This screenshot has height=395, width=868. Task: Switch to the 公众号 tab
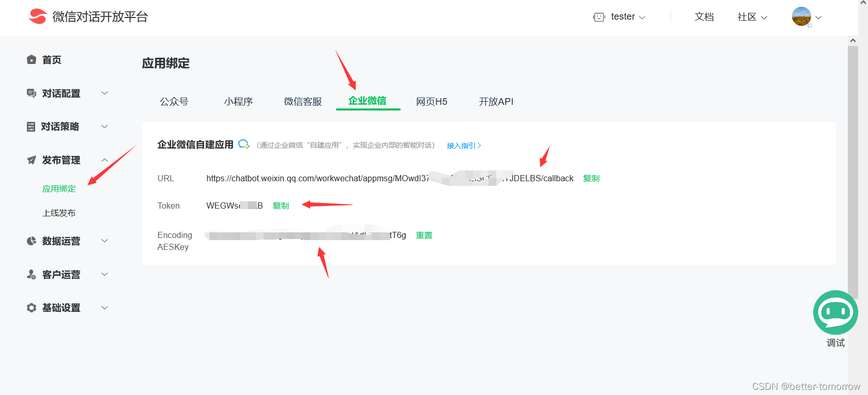point(174,102)
